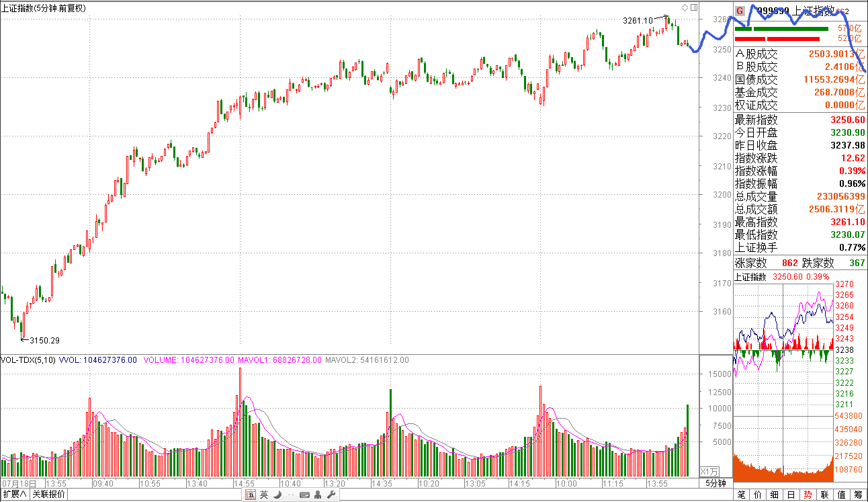Open the 筹 chip distribution tab
The width and height of the screenshot is (868, 502).
click(858, 495)
